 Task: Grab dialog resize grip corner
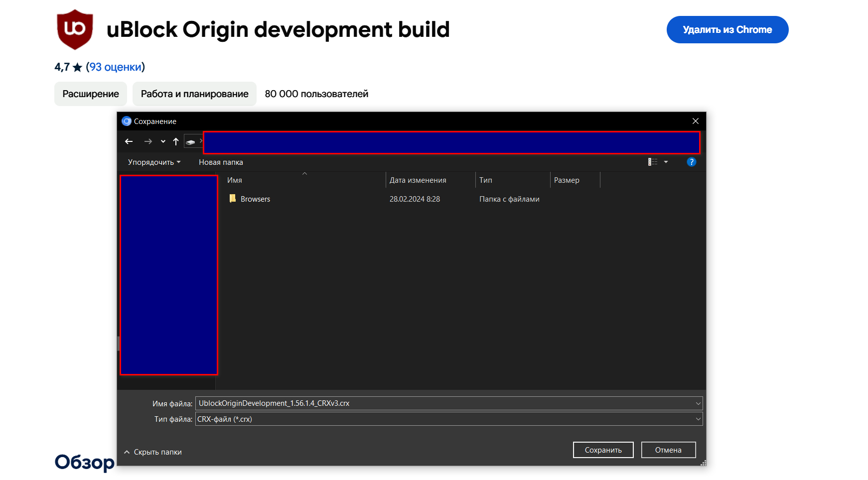703,463
